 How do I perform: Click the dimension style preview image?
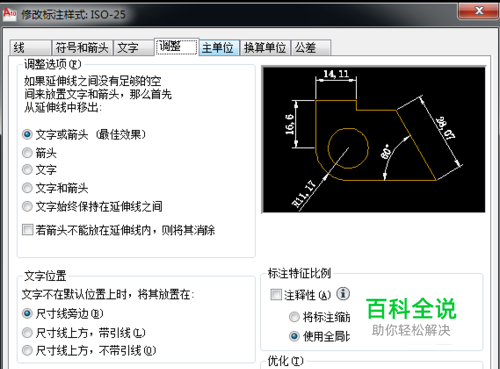click(374, 139)
